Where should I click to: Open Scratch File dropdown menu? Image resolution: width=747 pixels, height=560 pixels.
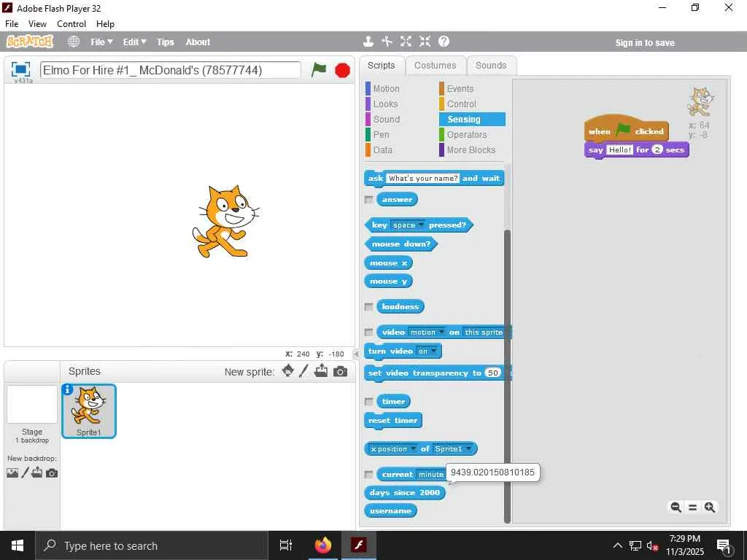coord(101,42)
